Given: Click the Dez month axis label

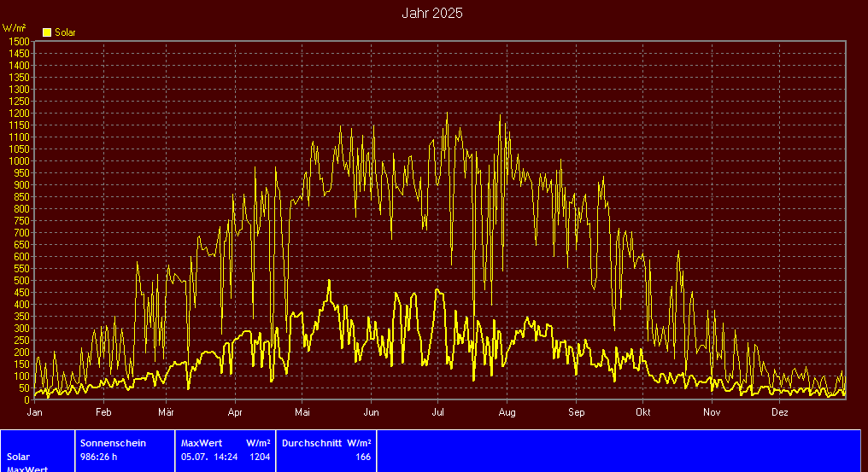Looking at the screenshot, I should (x=779, y=411).
